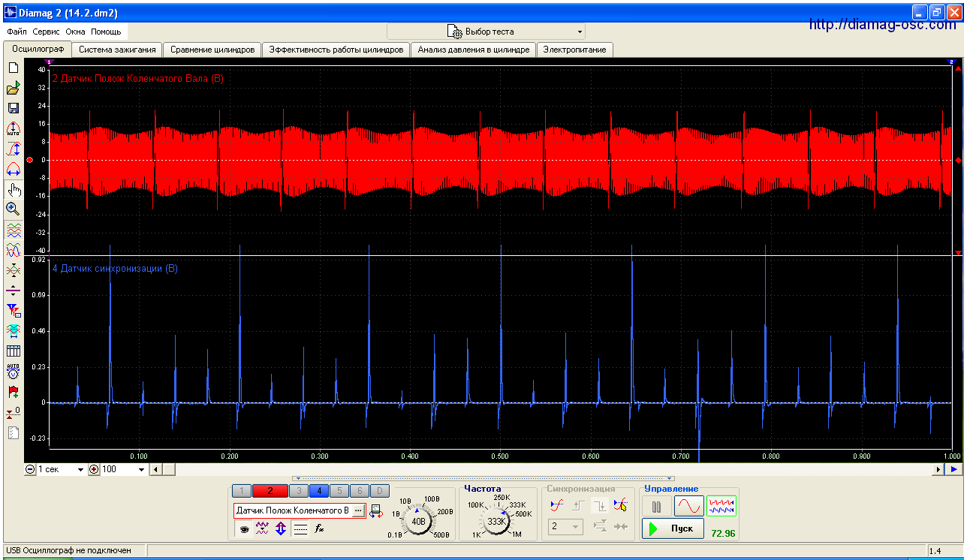The image size is (967, 560).
Task: Open the Помощь menu
Action: [106, 32]
